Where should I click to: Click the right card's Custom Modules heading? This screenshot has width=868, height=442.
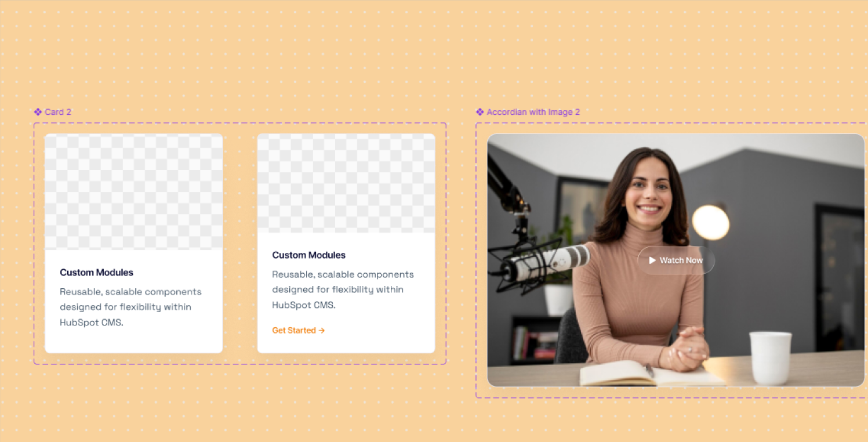point(308,255)
